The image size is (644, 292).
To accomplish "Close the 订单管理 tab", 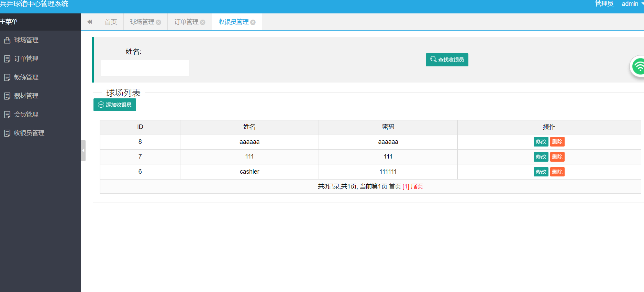I will 203,22.
